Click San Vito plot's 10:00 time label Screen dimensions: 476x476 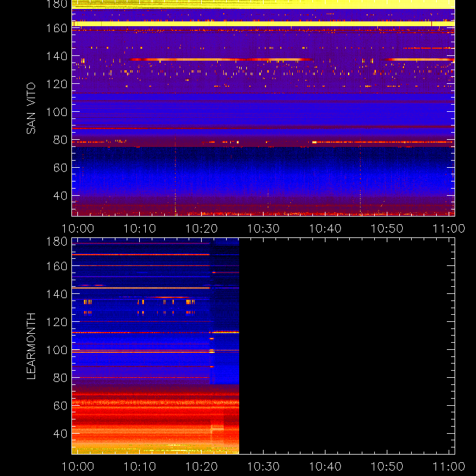pyautogui.click(x=78, y=228)
